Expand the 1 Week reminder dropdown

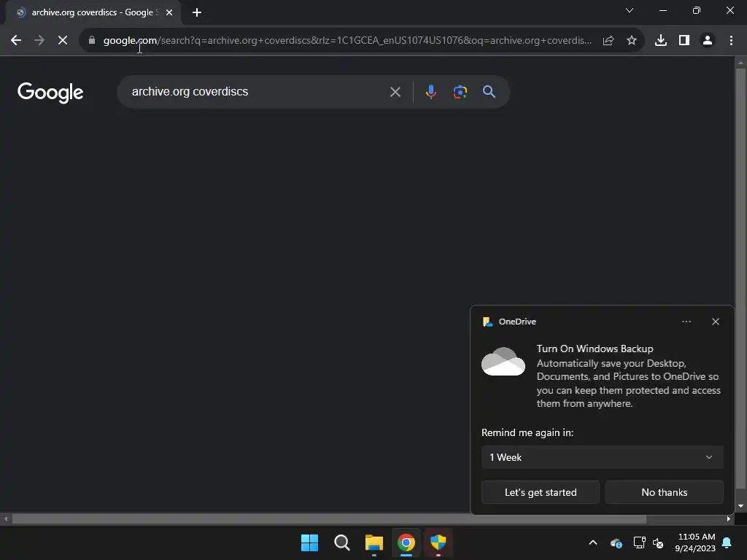[602, 457]
